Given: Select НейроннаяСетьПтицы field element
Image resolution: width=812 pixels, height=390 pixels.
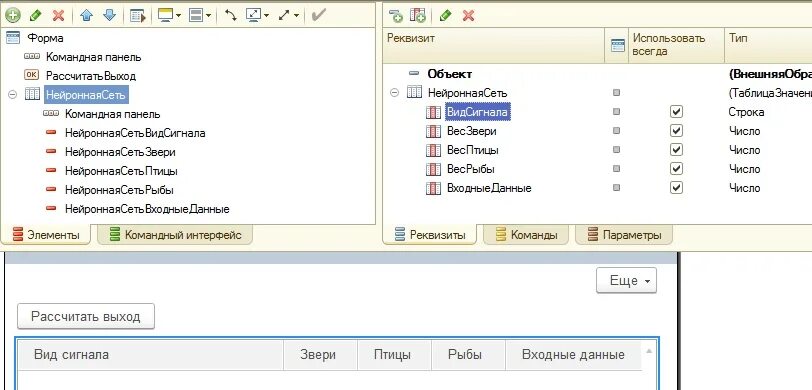Looking at the screenshot, I should click(121, 171).
